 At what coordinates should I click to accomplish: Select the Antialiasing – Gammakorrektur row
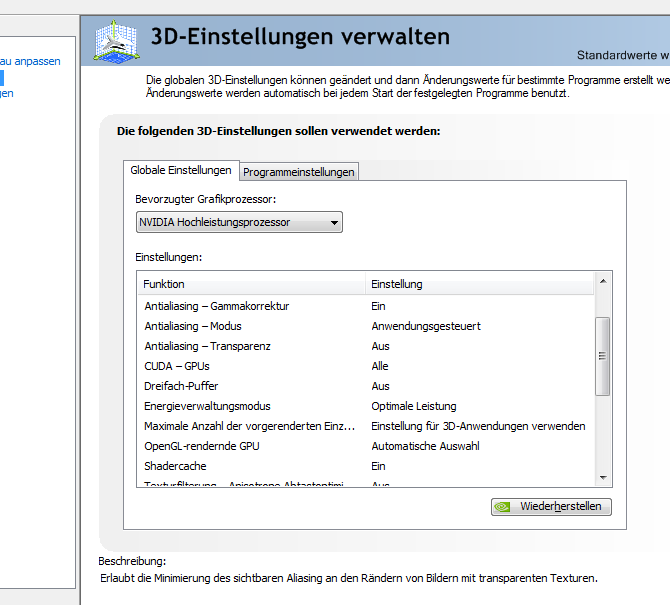366,306
